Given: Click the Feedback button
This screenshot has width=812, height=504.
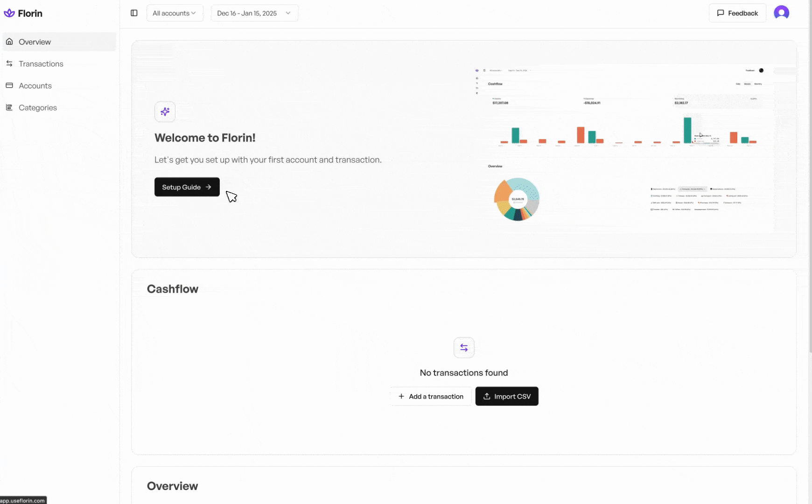Looking at the screenshot, I should [737, 13].
